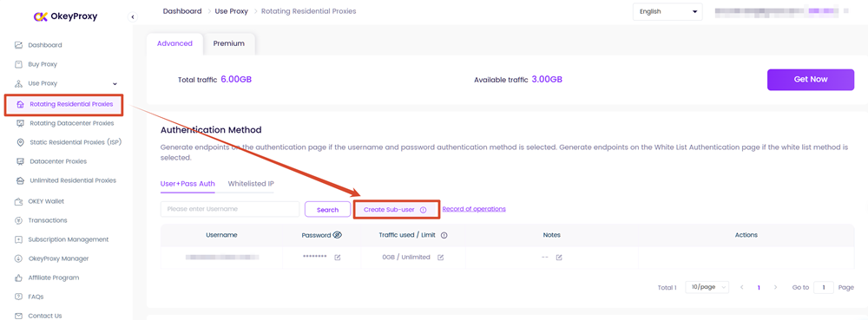The image size is (868, 320).
Task: Click the OKEY Wallet icon
Action: 19,202
